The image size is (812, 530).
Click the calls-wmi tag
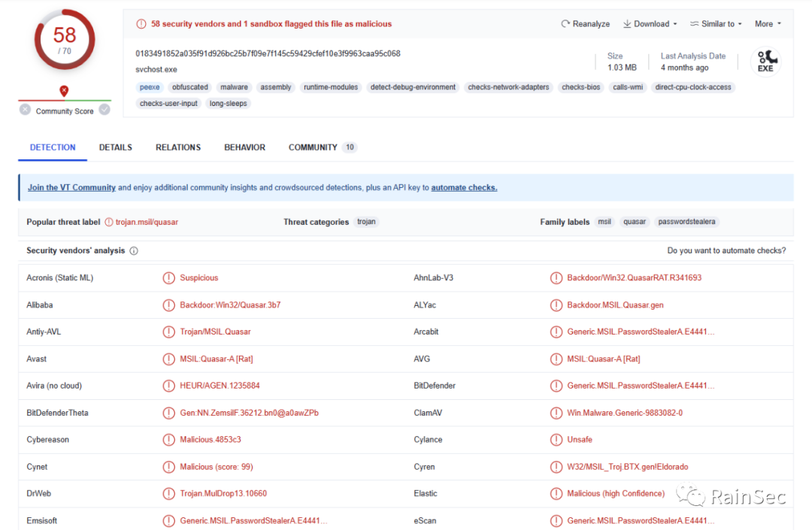[628, 87]
